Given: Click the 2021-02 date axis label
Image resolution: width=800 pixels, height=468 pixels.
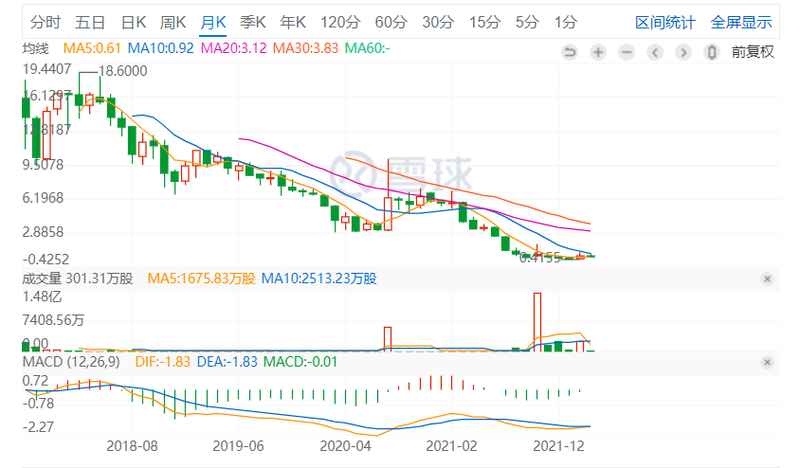Looking at the screenshot, I should pyautogui.click(x=452, y=446).
